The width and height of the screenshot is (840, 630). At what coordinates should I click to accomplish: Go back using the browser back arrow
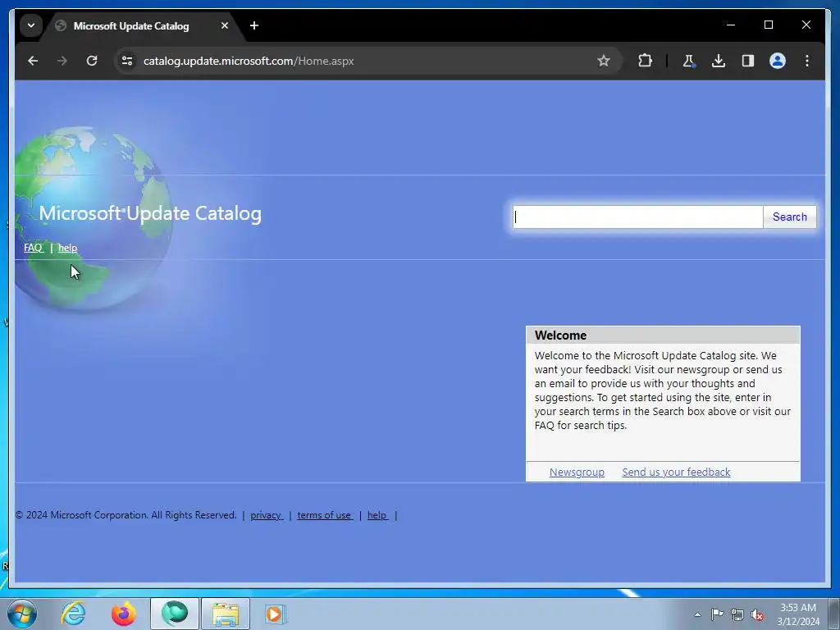coord(33,61)
